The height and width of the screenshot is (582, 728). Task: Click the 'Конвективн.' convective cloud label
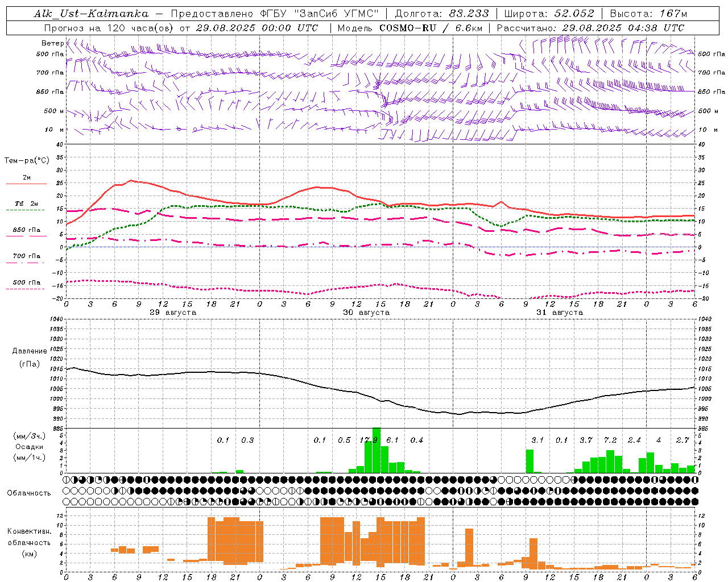click(x=29, y=531)
